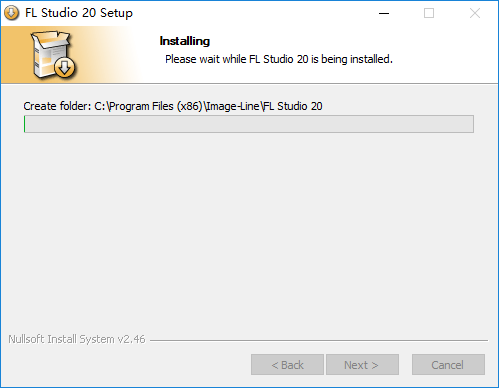Viewport: 499px width, 388px height.
Task: Click the orange gradient header banner
Action: 72,55
